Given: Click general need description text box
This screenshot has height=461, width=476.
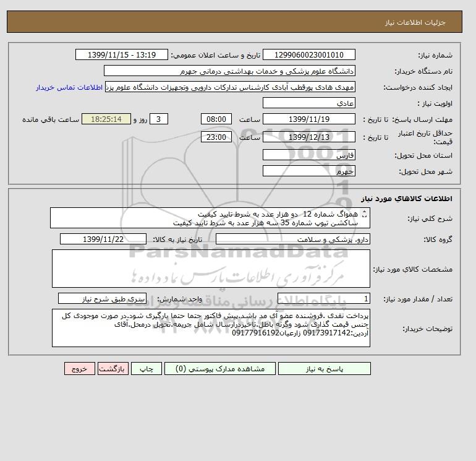Looking at the screenshot, I should (210, 218).
